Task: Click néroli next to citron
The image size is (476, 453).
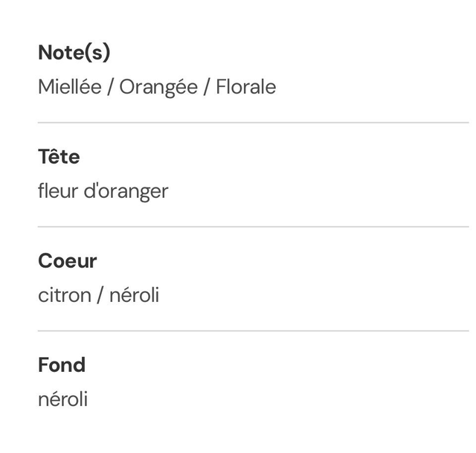Action: [134, 295]
